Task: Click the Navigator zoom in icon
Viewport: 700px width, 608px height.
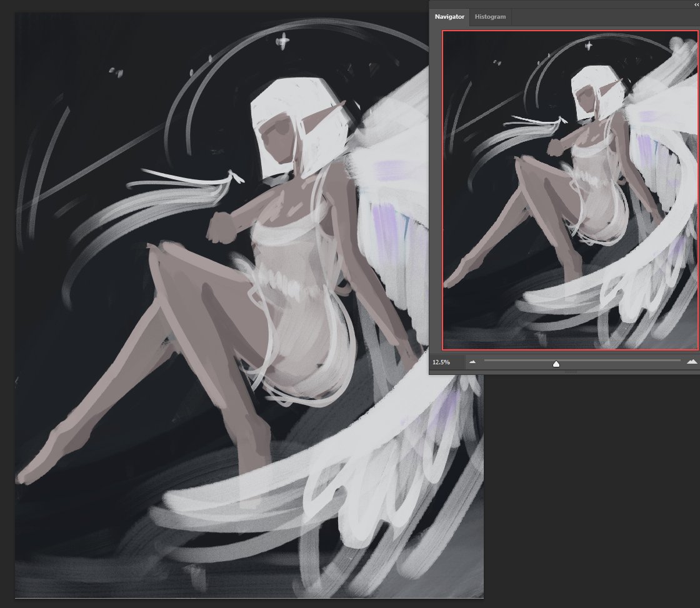Action: click(x=691, y=362)
